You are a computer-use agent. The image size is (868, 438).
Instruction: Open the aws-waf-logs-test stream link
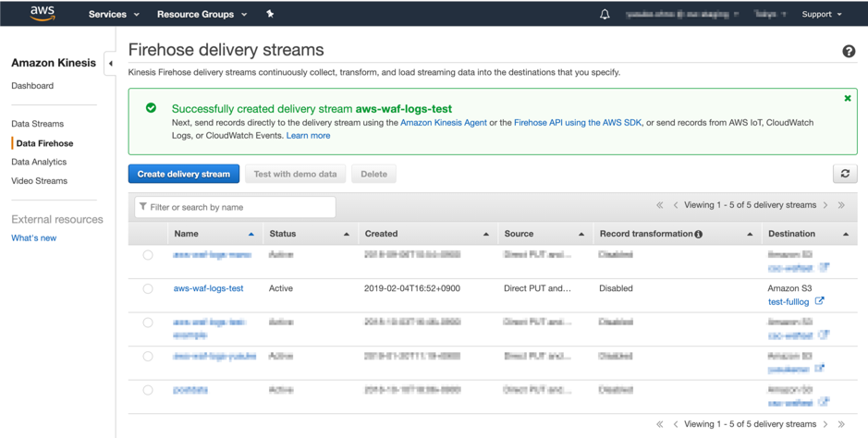click(208, 288)
